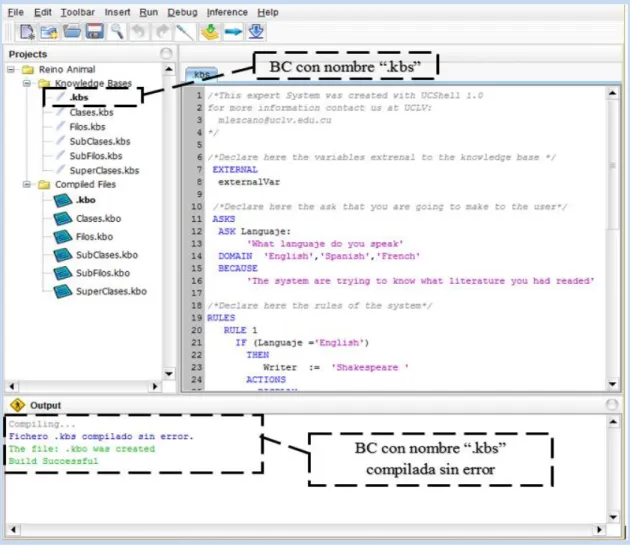Click the Save floppy disk icon
This screenshot has height=550, width=630.
pos(94,31)
